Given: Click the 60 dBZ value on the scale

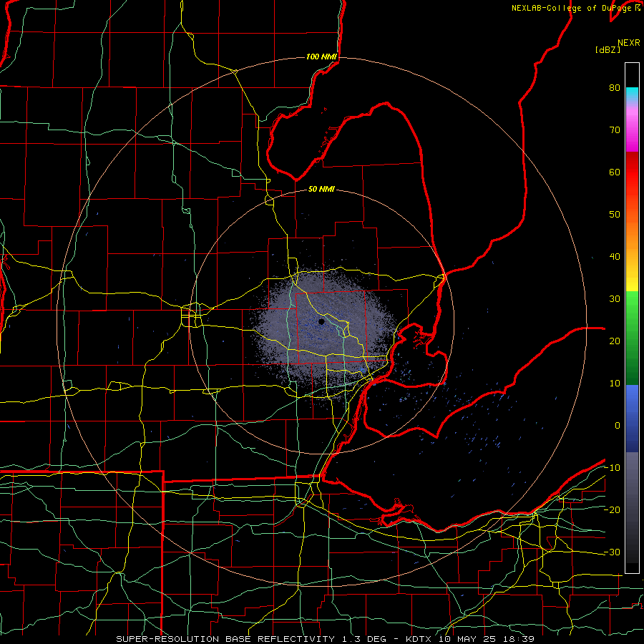Looking at the screenshot, I should click(x=615, y=172).
